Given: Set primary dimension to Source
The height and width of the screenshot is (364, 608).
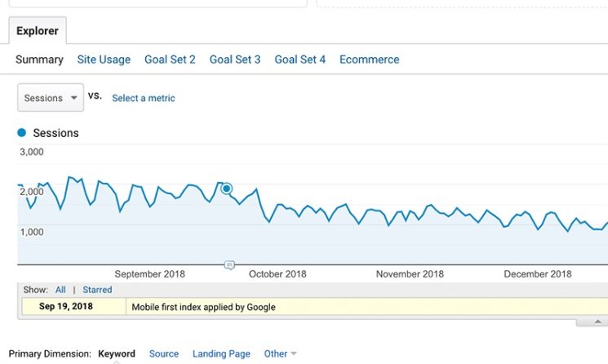Looking at the screenshot, I should point(164,354).
